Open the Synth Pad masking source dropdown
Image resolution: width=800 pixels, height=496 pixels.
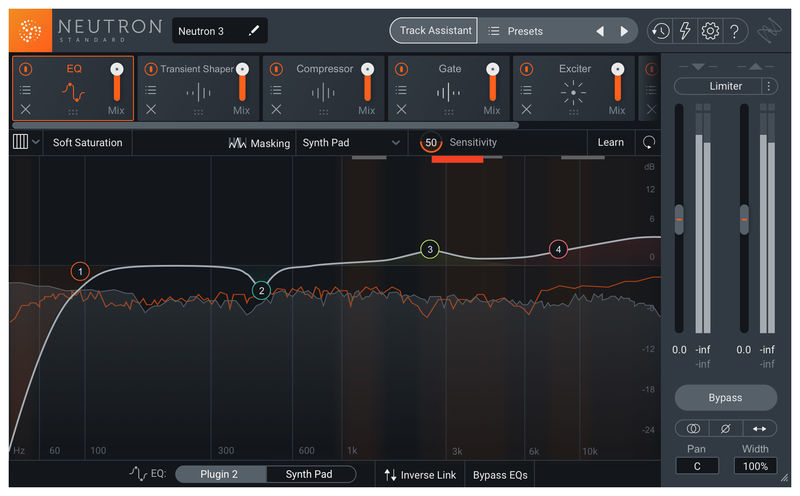pos(351,142)
